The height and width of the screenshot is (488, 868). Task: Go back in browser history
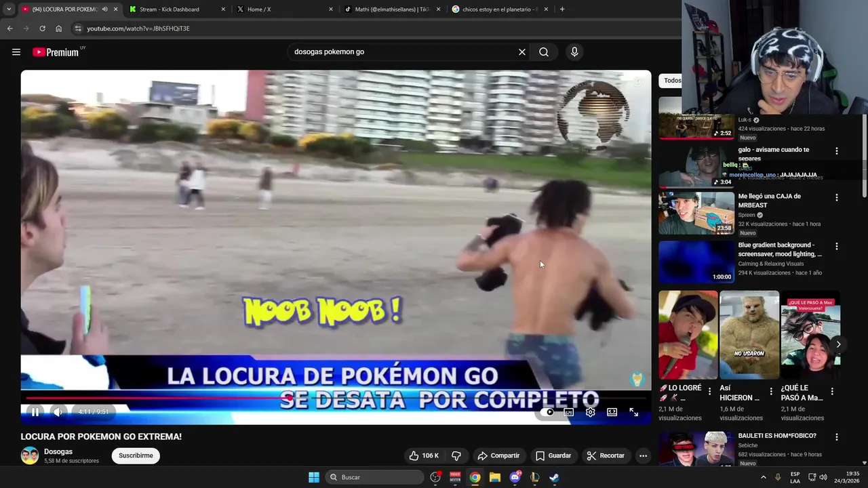[9, 28]
